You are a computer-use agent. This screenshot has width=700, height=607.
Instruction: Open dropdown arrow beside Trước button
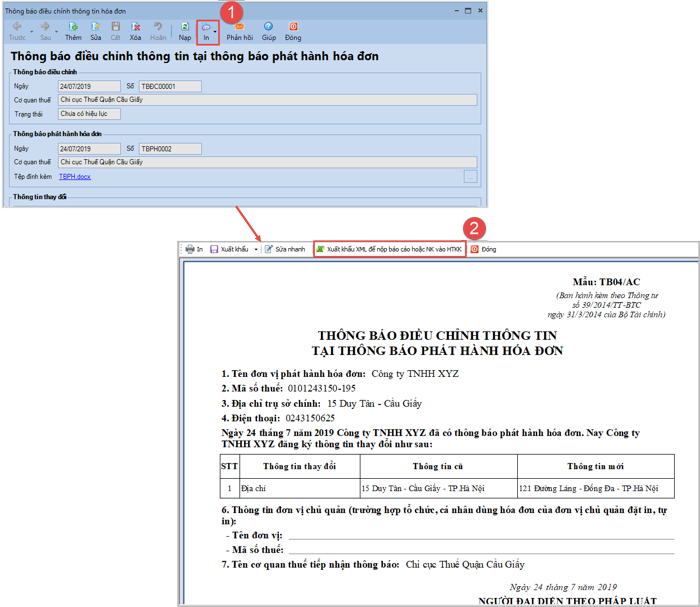31,32
